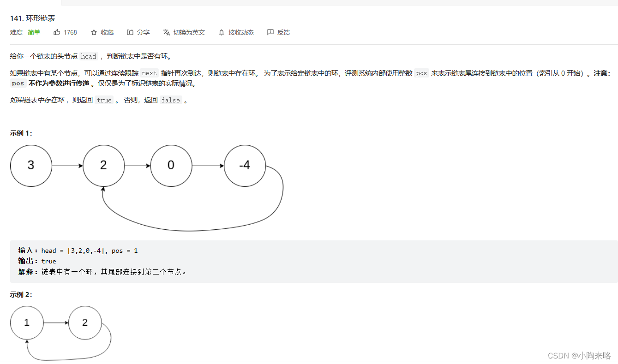
Task: Click the feedback flag icon
Action: tap(270, 32)
